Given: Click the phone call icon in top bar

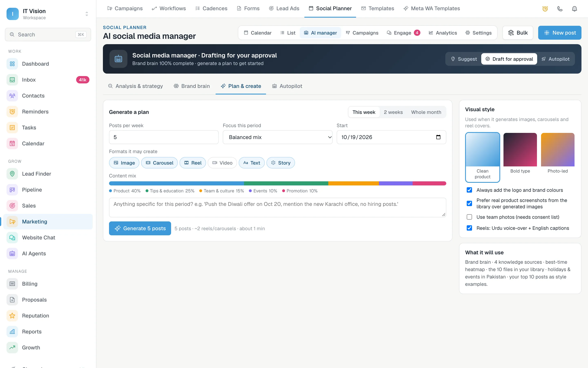Looking at the screenshot, I should tap(560, 9).
